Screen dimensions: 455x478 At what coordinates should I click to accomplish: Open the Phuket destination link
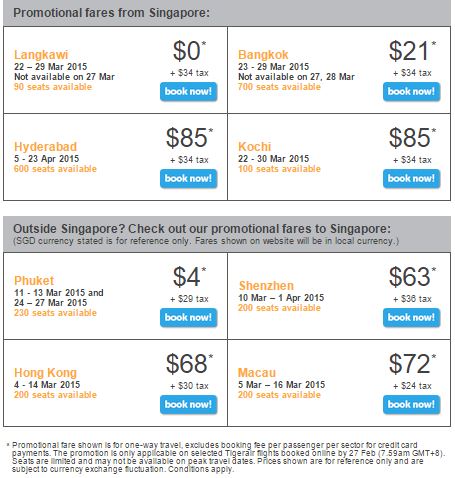[34, 280]
